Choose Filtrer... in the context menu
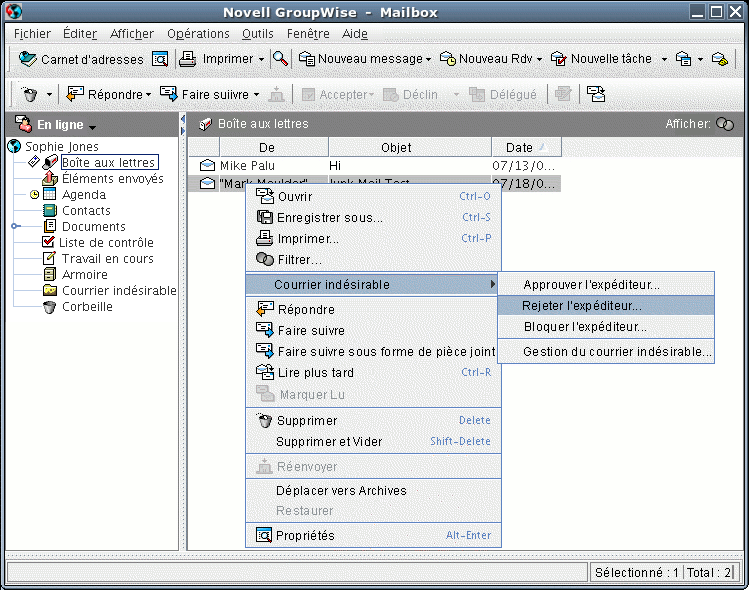The height and width of the screenshot is (590, 750). (373, 259)
